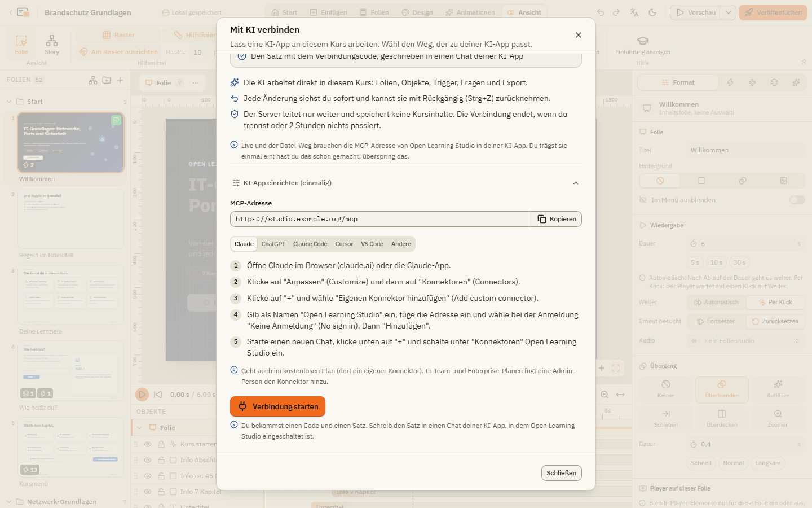812x508 pixels.
Task: Choose the VS Code tab
Action: coord(372,244)
